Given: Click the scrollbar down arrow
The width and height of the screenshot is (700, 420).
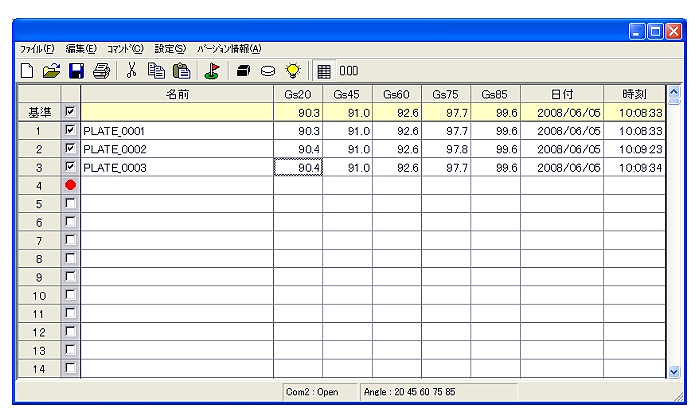Looking at the screenshot, I should 672,371.
